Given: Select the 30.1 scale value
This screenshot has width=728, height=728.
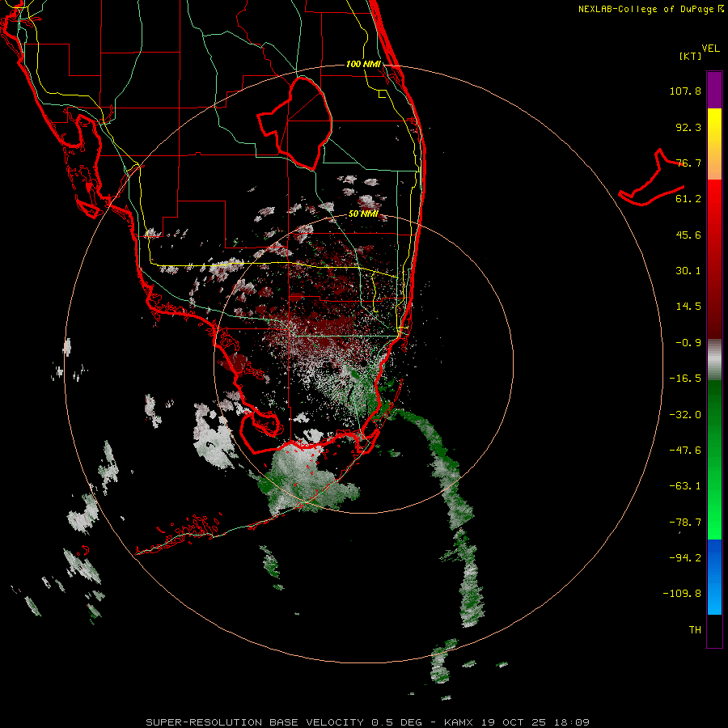Looking at the screenshot, I should click(688, 271).
